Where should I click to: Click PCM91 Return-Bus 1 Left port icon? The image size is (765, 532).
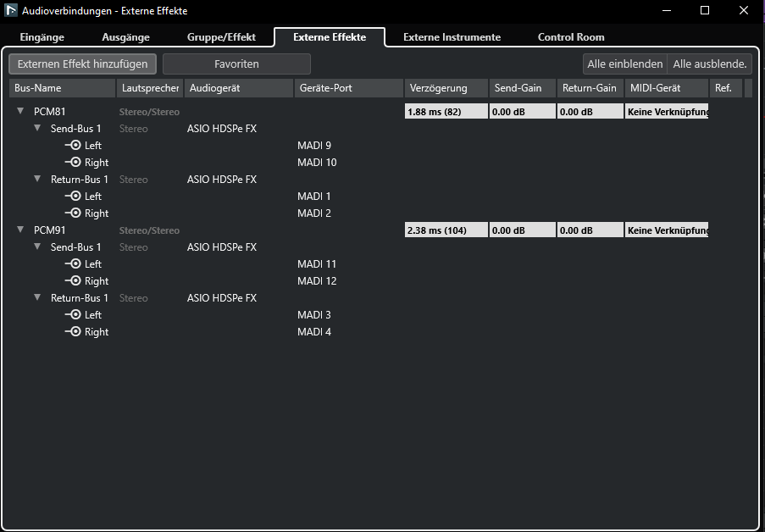(73, 314)
